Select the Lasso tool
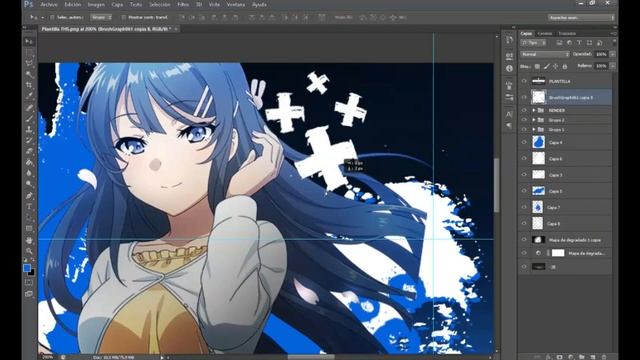 point(29,63)
